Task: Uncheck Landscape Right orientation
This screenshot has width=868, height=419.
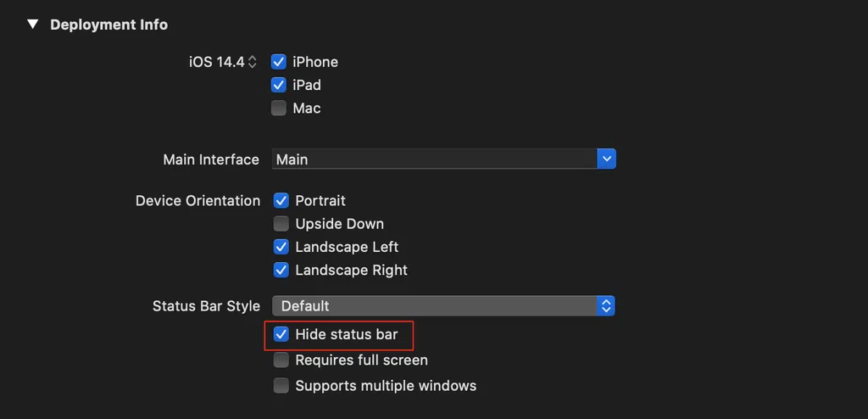Action: (281, 270)
